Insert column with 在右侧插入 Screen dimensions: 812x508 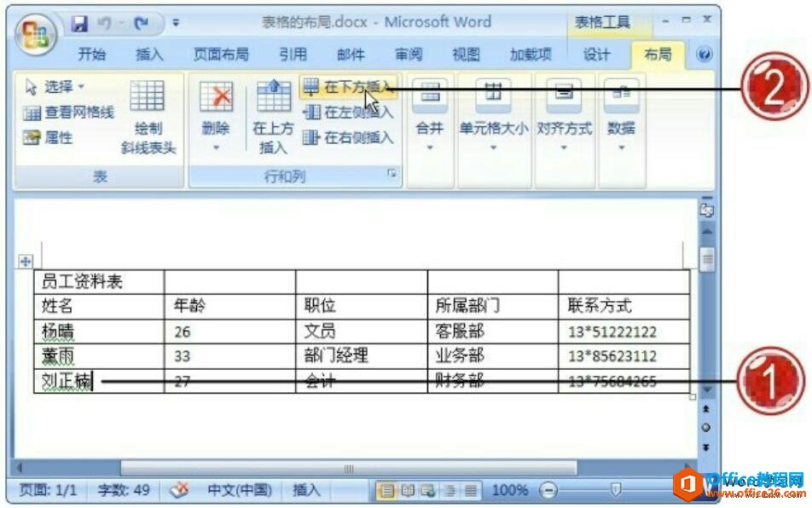pyautogui.click(x=348, y=137)
